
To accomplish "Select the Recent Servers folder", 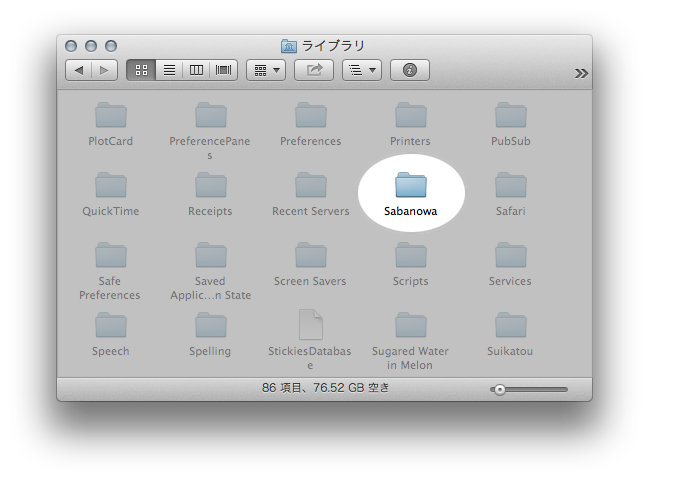I will 311,185.
